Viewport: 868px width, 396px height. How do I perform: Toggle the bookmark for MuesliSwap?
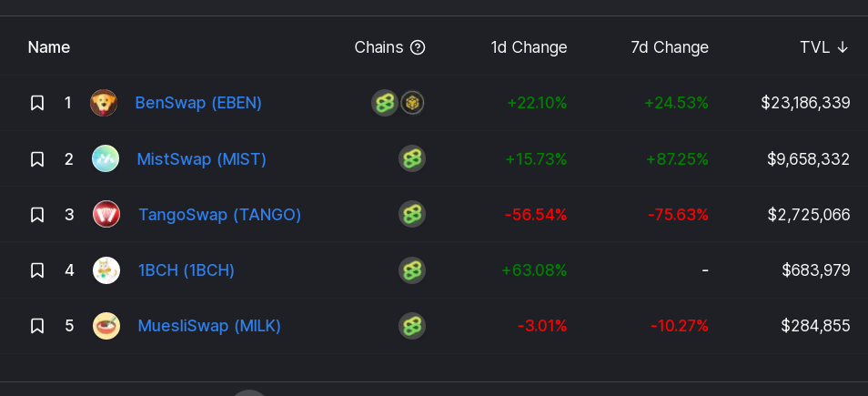pyautogui.click(x=37, y=326)
